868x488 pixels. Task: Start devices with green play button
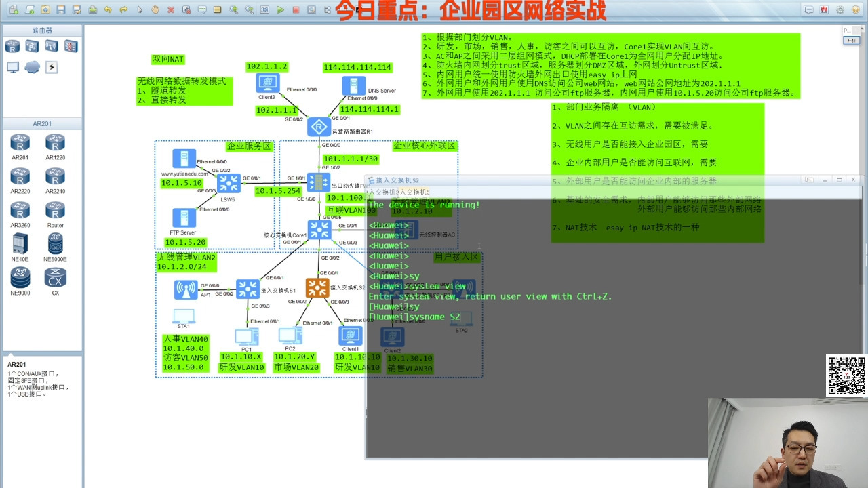pos(280,9)
